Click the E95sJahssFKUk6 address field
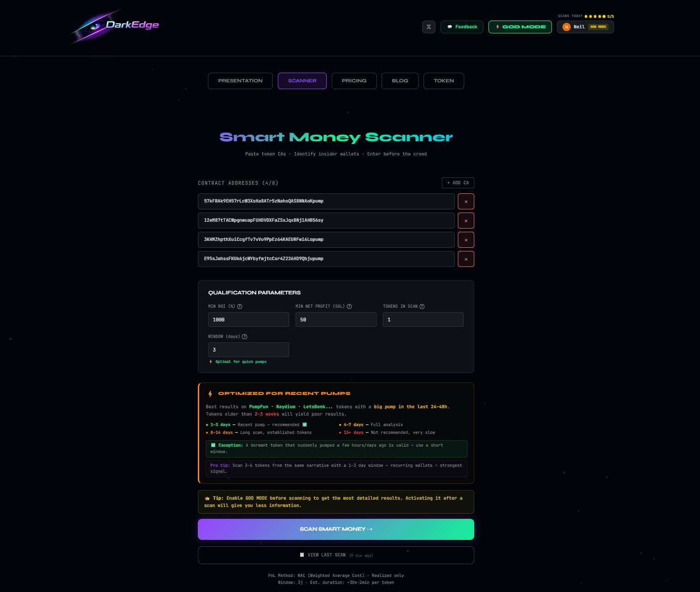The image size is (700, 592). pyautogui.click(x=326, y=259)
